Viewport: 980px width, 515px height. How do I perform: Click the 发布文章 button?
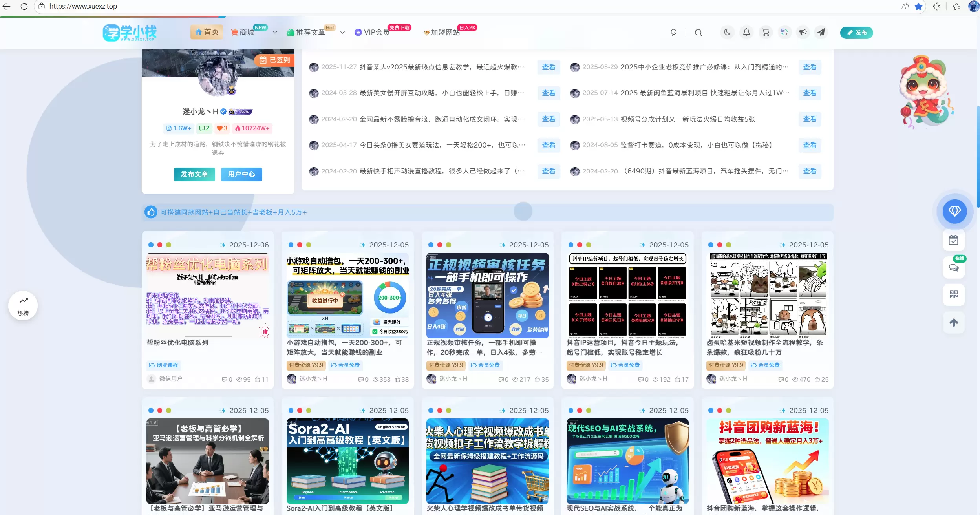pos(194,174)
